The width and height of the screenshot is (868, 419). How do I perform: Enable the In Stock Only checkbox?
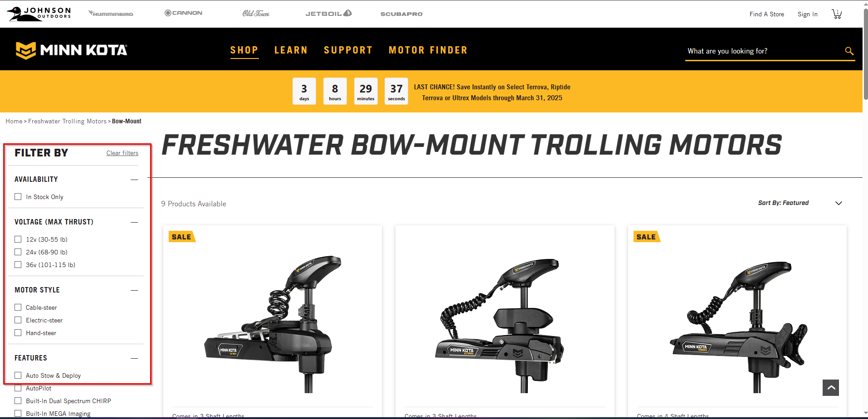click(x=18, y=197)
